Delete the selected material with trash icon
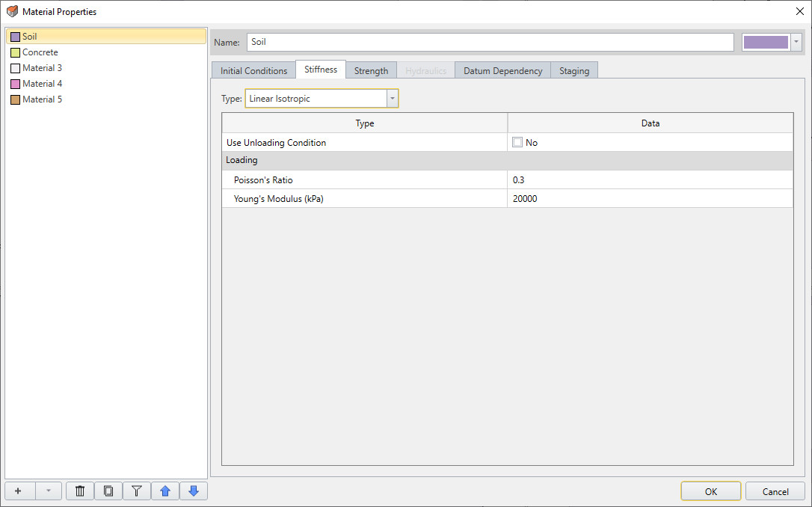Image resolution: width=812 pixels, height=507 pixels. click(x=80, y=491)
